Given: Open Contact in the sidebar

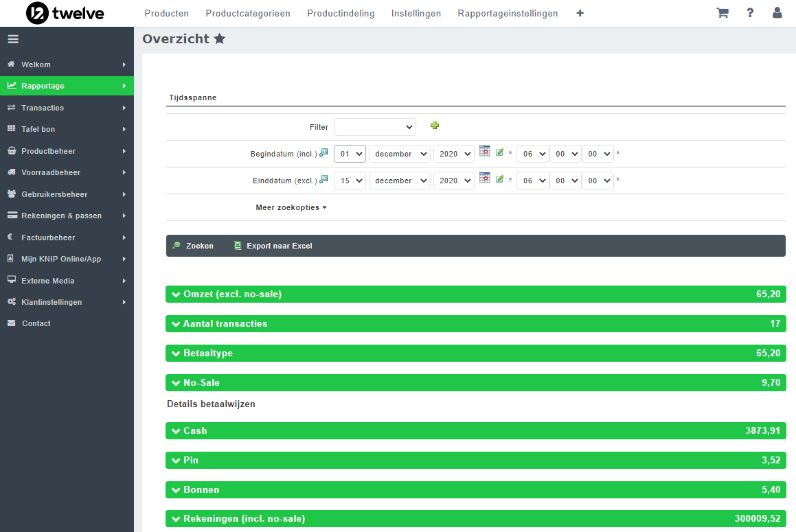Looking at the screenshot, I should pyautogui.click(x=36, y=323).
